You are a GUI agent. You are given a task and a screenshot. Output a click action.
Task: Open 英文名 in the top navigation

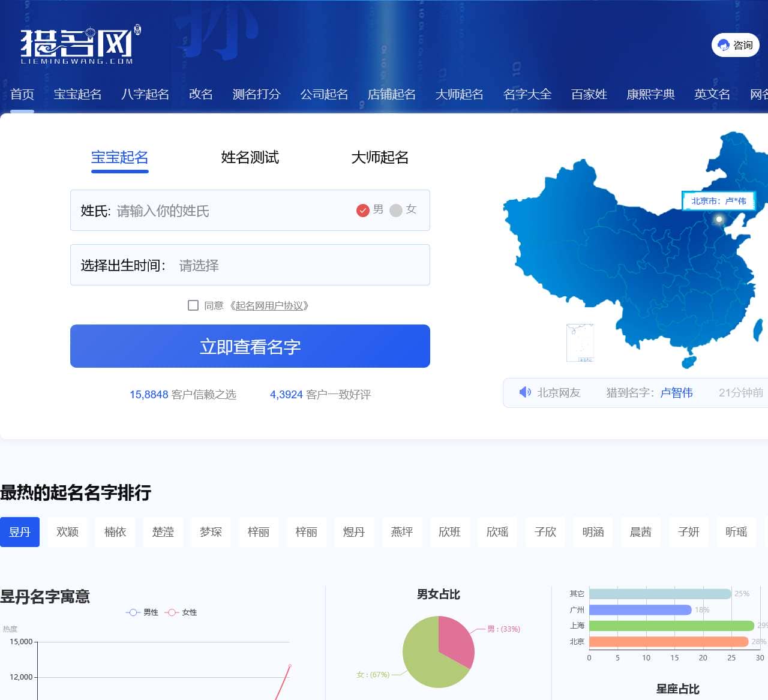click(x=712, y=94)
